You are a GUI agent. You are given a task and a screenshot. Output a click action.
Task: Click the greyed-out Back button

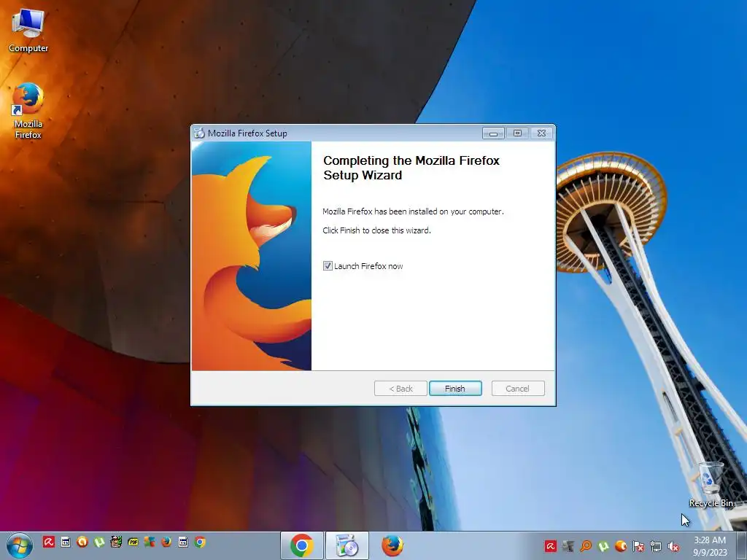(x=400, y=389)
